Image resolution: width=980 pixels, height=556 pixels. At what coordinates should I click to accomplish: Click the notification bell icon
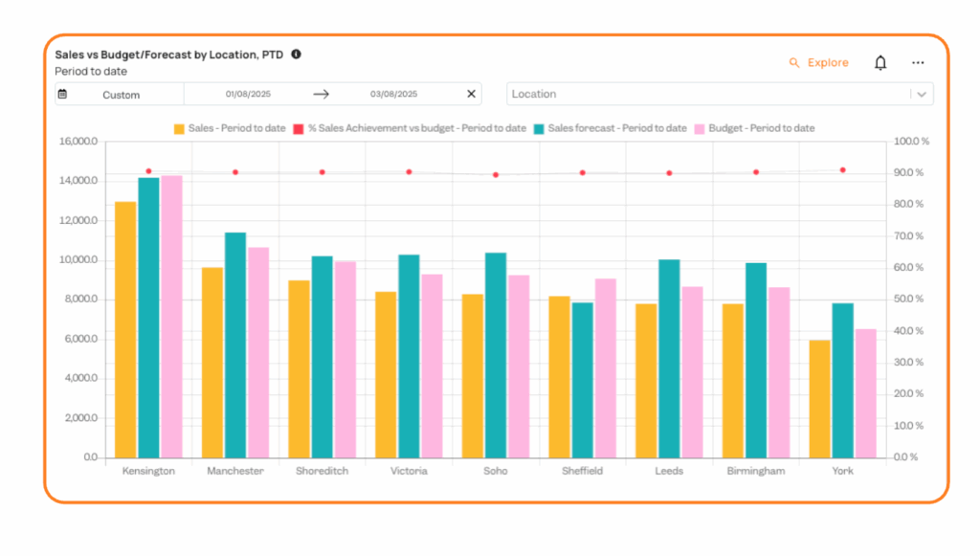coord(880,63)
